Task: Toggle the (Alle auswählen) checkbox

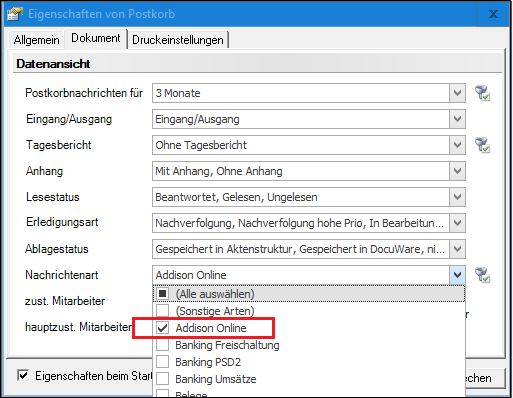Action: tap(163, 294)
